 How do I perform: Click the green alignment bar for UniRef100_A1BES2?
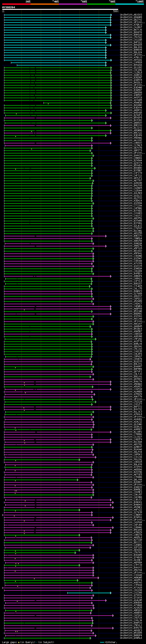pyautogui.click(x=58, y=75)
